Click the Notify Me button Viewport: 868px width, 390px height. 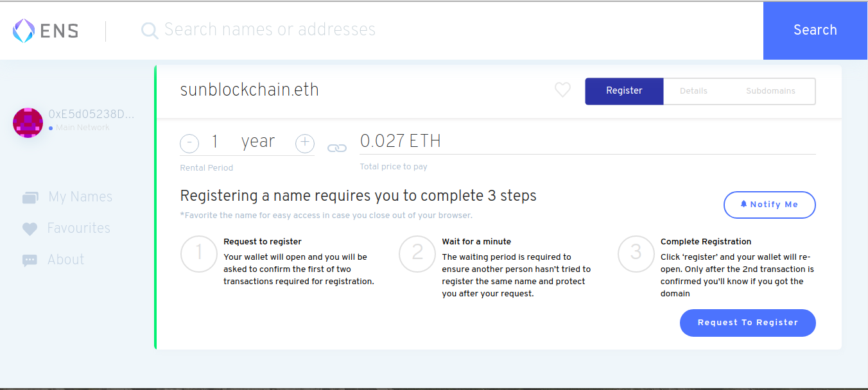pos(769,205)
